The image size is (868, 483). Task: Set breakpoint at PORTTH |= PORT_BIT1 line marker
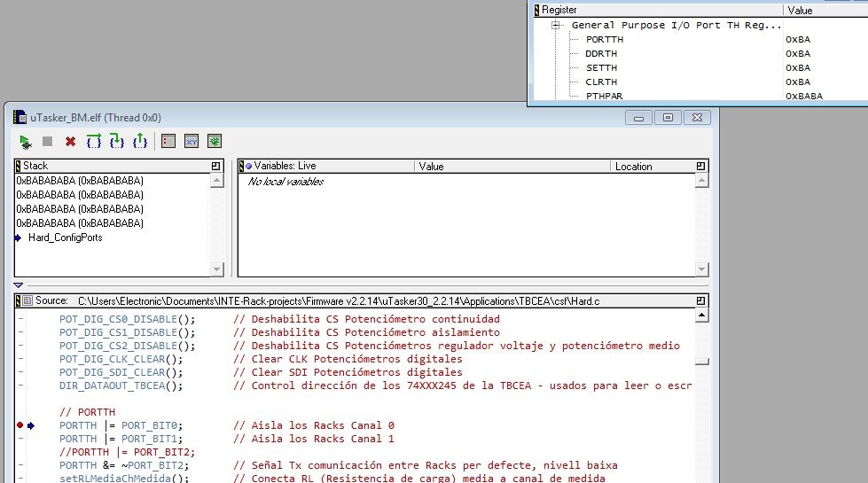pos(20,439)
